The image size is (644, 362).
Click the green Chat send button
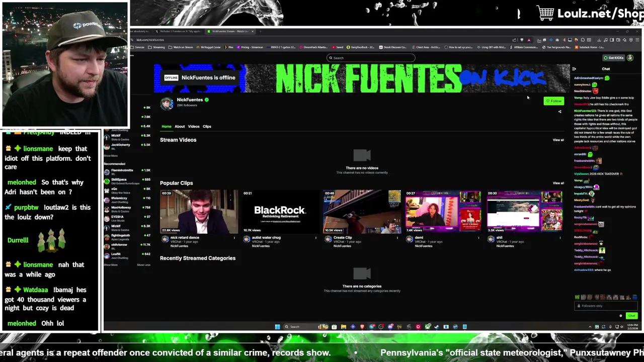632,316
